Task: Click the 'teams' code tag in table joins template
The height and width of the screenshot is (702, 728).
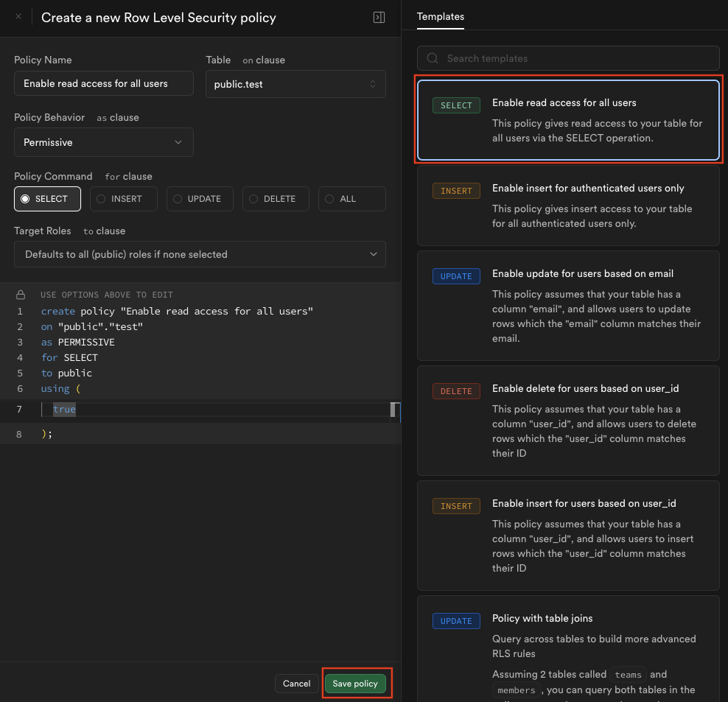Action: coord(629,675)
